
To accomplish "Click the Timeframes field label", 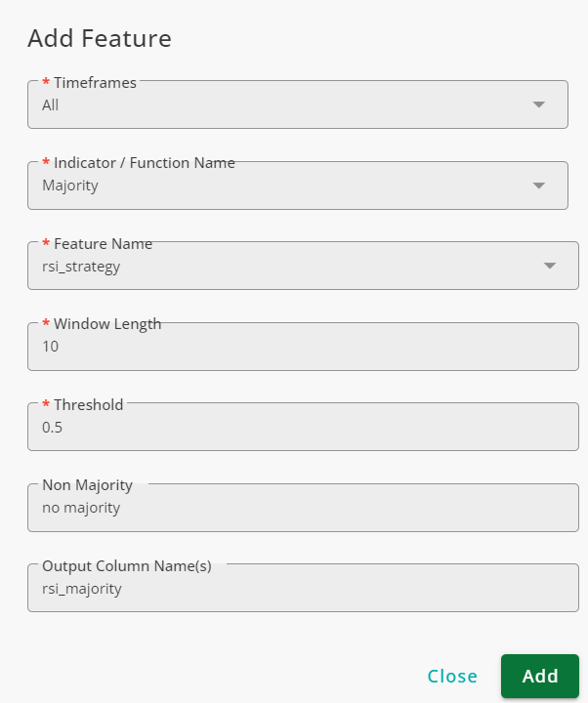I will click(95, 82).
